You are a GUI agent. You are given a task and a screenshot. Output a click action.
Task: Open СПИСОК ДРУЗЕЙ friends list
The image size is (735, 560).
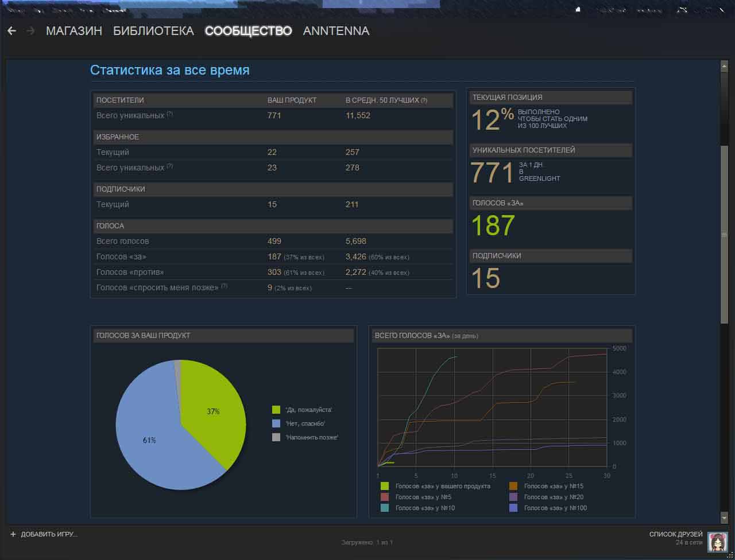(x=675, y=534)
